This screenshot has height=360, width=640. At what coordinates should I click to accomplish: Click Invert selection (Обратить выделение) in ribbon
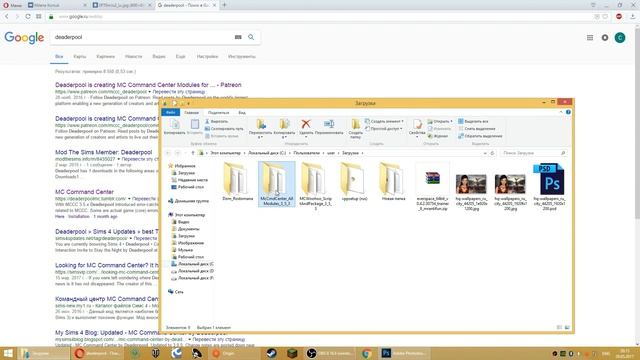coord(480,136)
